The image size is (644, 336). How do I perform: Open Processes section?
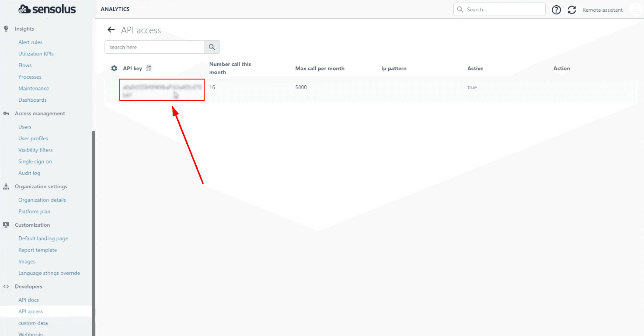[30, 77]
